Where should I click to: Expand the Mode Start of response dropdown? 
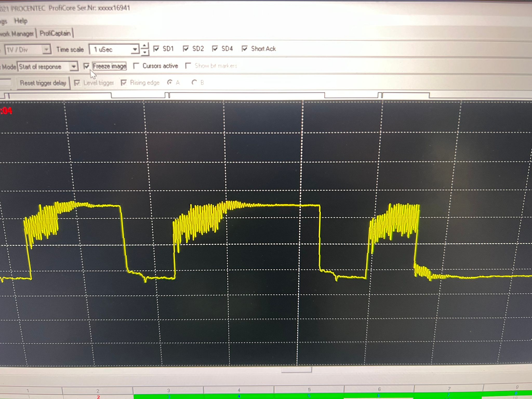(x=74, y=66)
